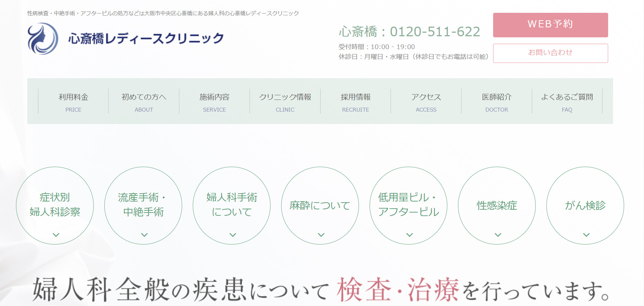644x306 pixels.
Task: Click the top tagline starting 性病検査・中絶手術
Action: 163,14
